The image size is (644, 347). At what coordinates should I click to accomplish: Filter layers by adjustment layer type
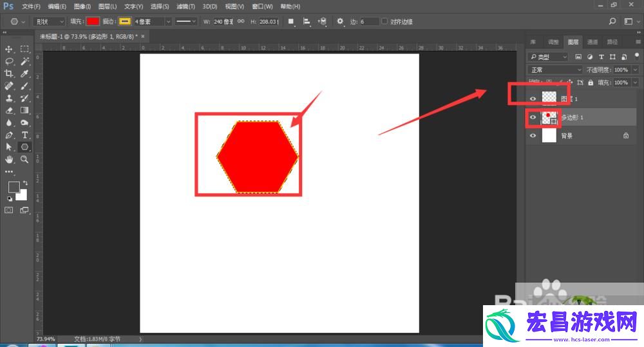[x=590, y=57]
